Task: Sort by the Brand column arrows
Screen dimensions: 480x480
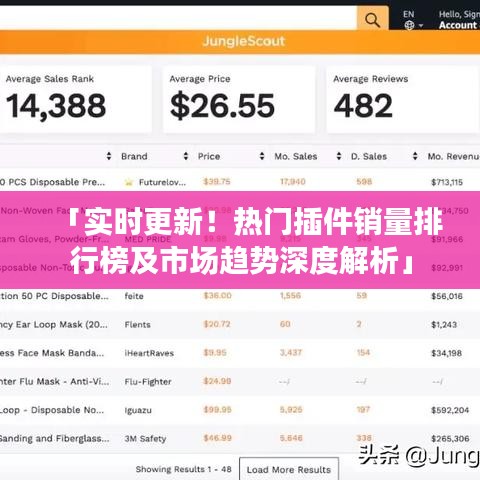Action: [x=186, y=156]
